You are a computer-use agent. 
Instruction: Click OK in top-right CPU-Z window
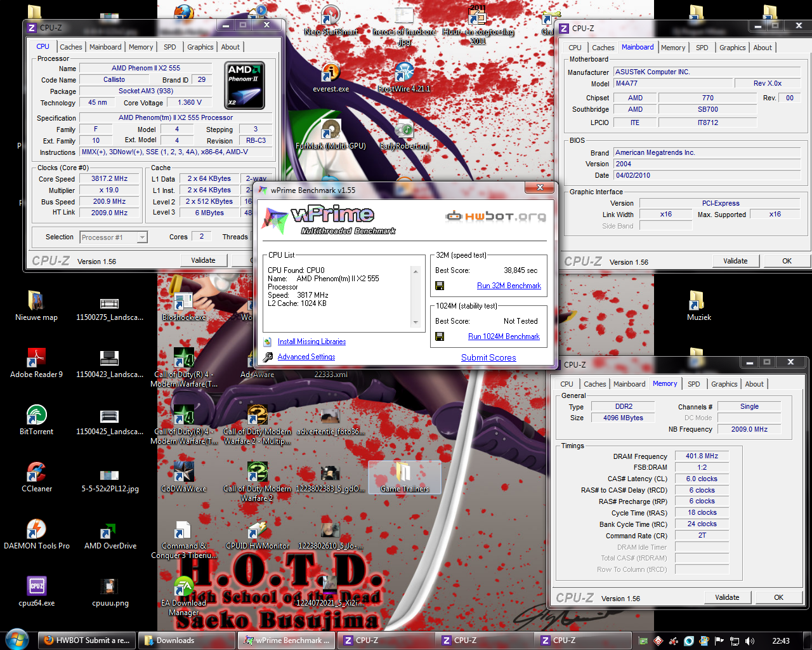[x=787, y=261]
